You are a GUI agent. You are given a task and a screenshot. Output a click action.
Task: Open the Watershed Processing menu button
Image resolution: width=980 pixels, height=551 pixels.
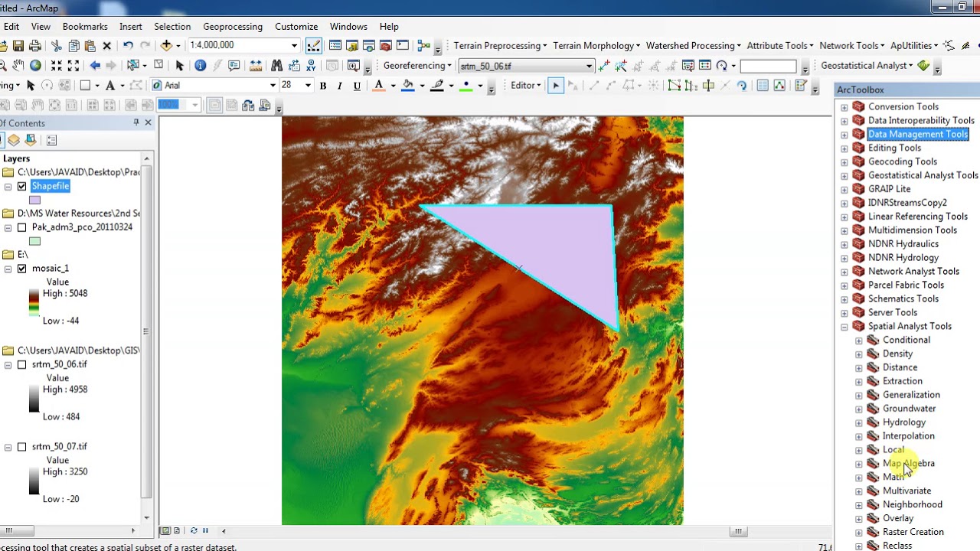[693, 46]
